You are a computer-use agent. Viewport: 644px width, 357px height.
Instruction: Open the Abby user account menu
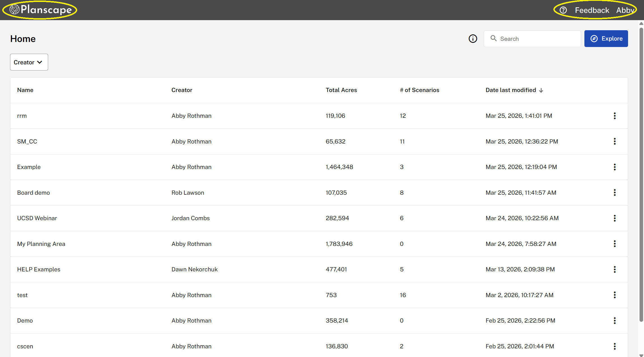(x=625, y=10)
